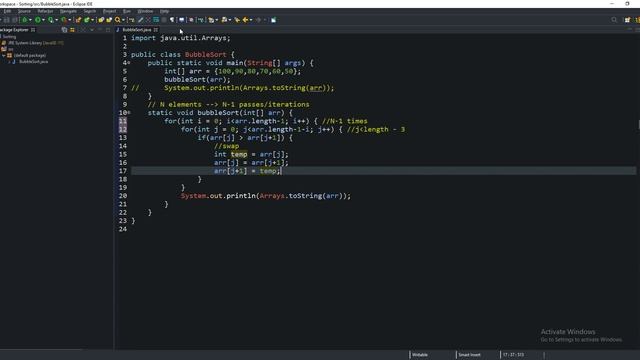Click the New Java Package toolbar icon
Screen dimensions: 640x360
point(78,20)
